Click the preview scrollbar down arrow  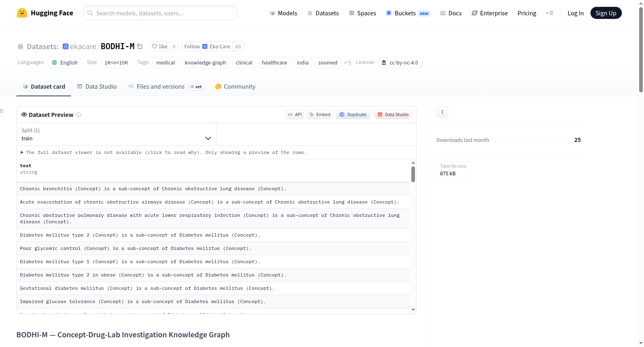[413, 310]
